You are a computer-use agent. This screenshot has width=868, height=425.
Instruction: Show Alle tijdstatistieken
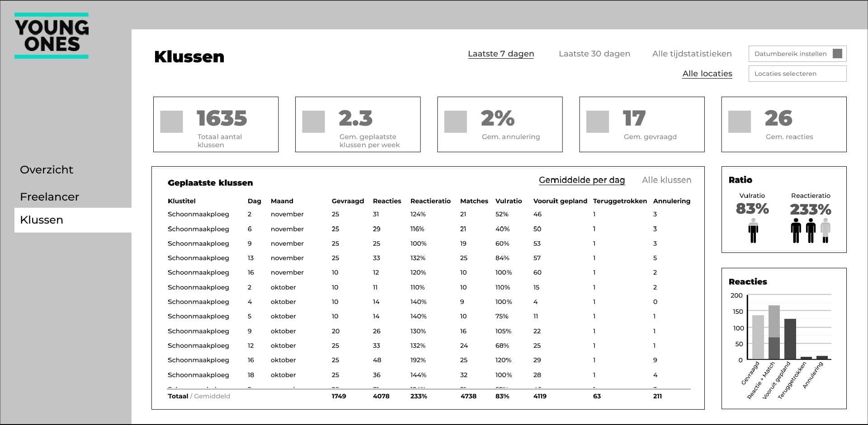[x=692, y=54]
